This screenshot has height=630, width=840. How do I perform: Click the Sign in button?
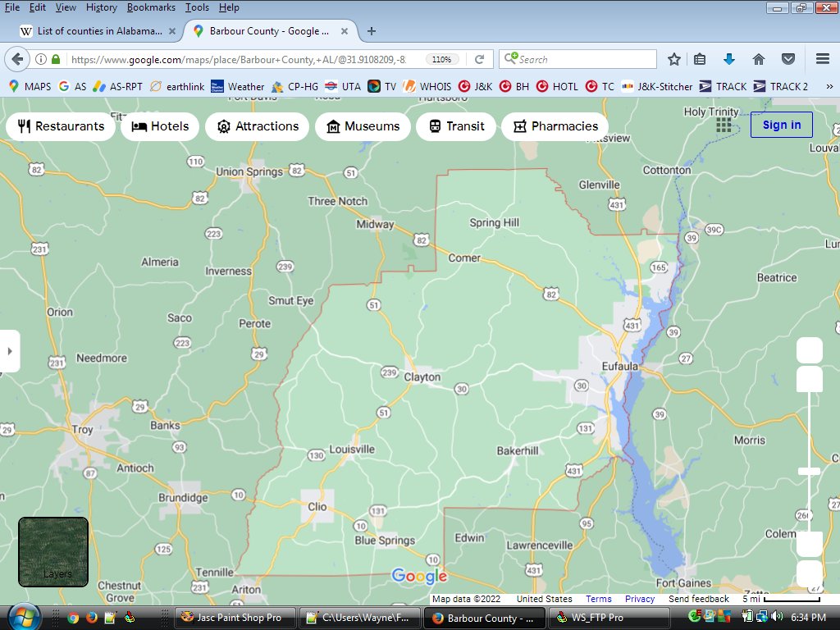(781, 125)
